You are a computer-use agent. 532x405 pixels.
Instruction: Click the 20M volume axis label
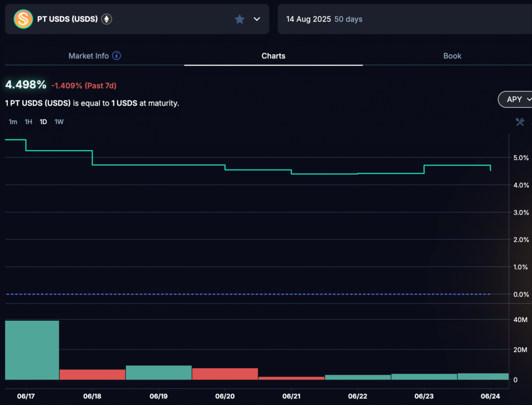[521, 350]
